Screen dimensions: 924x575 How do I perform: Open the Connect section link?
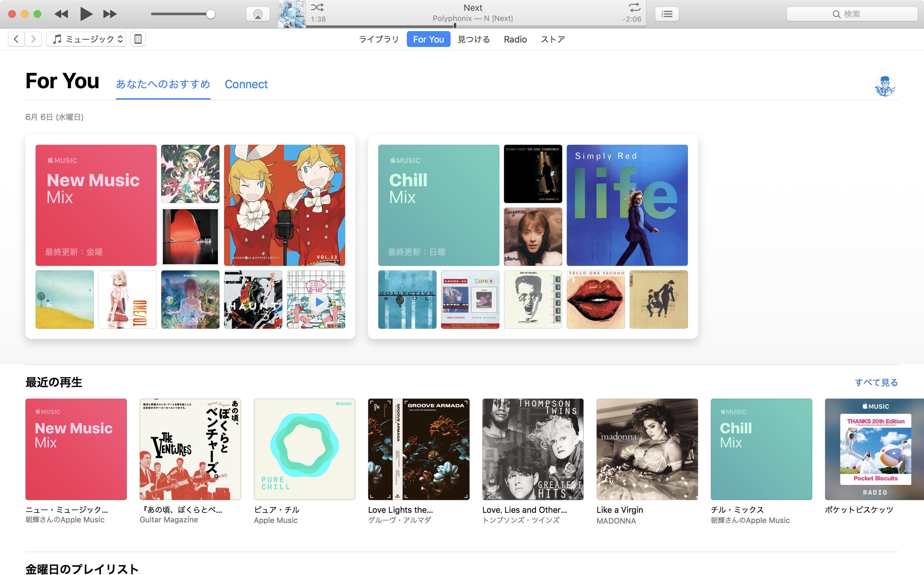point(246,84)
